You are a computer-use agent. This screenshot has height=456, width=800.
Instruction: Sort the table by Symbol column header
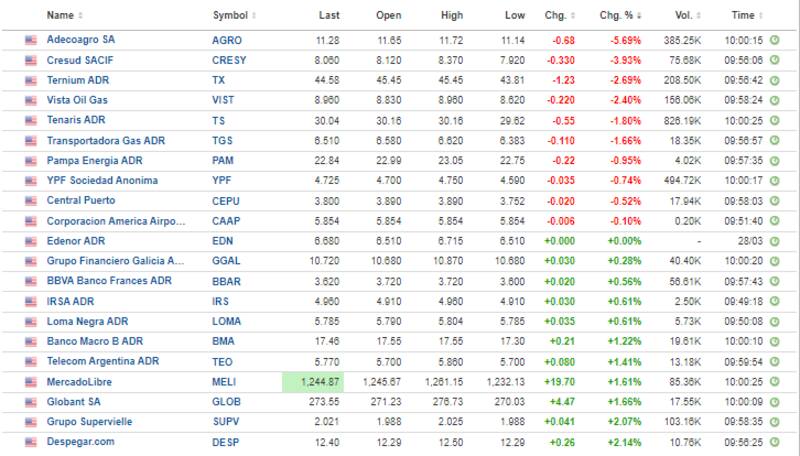(x=234, y=15)
